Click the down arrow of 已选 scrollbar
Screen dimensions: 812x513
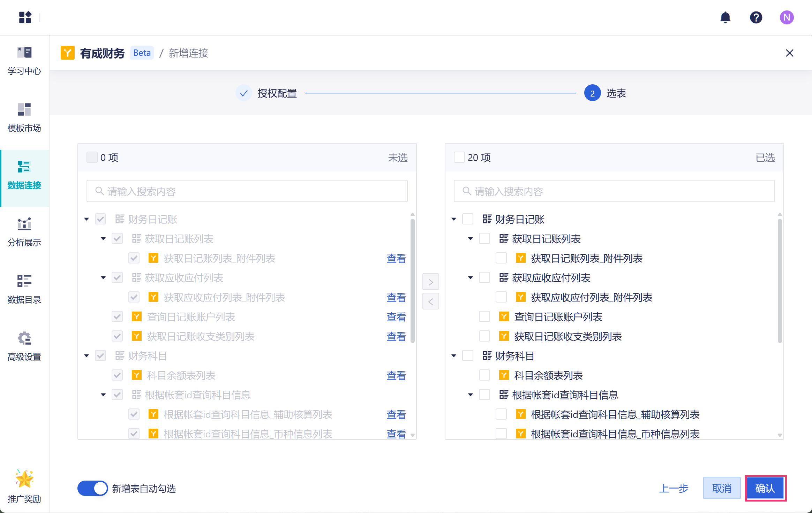(x=780, y=435)
